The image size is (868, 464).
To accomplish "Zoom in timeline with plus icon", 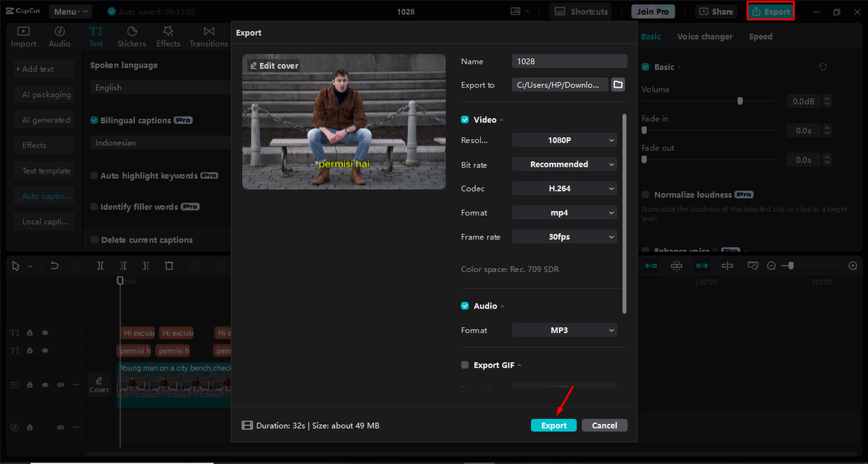I will [x=853, y=266].
